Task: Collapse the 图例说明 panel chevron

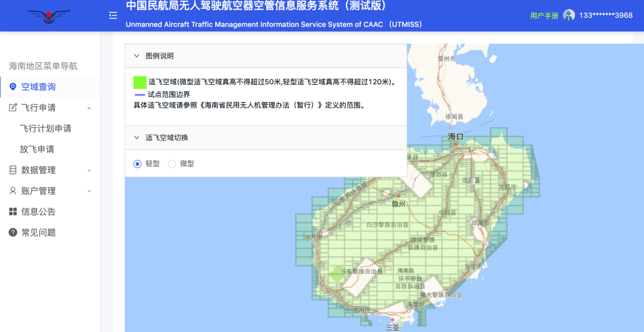Action: 137,56
